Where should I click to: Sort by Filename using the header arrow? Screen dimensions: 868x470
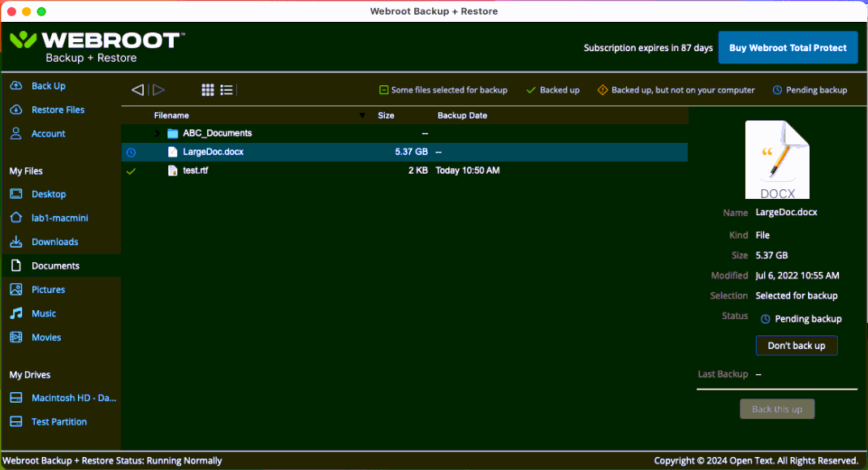click(362, 115)
